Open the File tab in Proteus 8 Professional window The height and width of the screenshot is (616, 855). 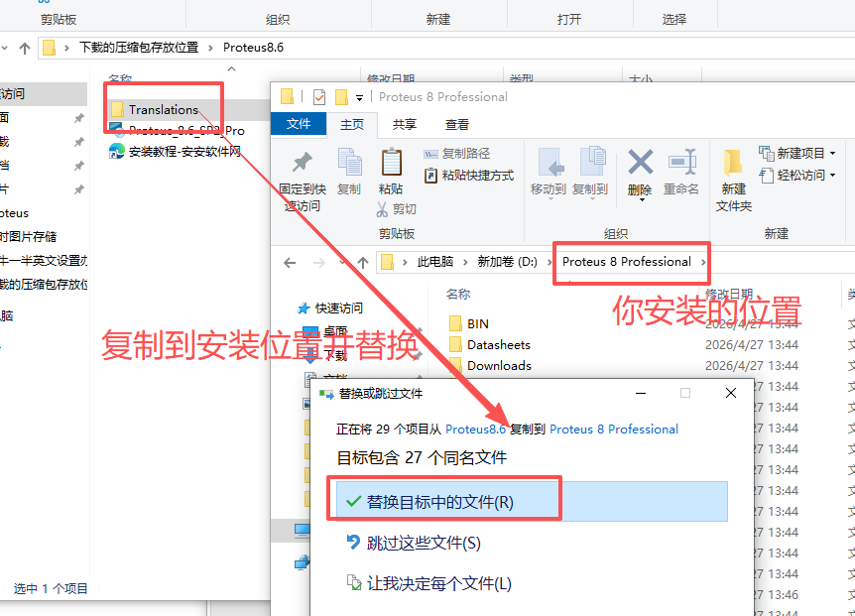(299, 124)
